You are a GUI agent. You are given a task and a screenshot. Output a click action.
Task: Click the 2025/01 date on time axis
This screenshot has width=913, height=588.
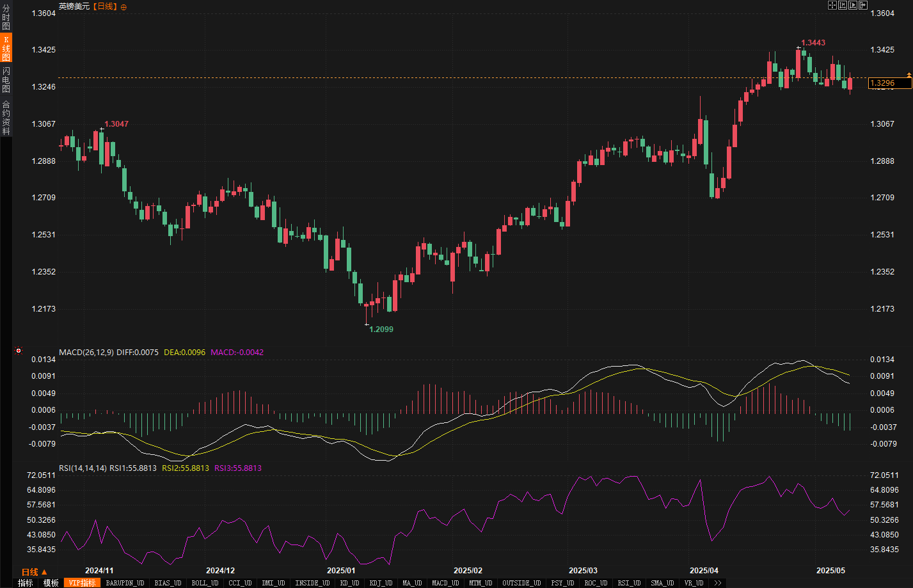[x=341, y=570]
